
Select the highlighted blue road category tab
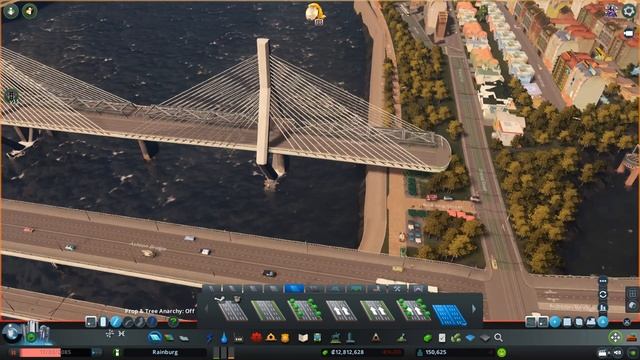click(294, 289)
